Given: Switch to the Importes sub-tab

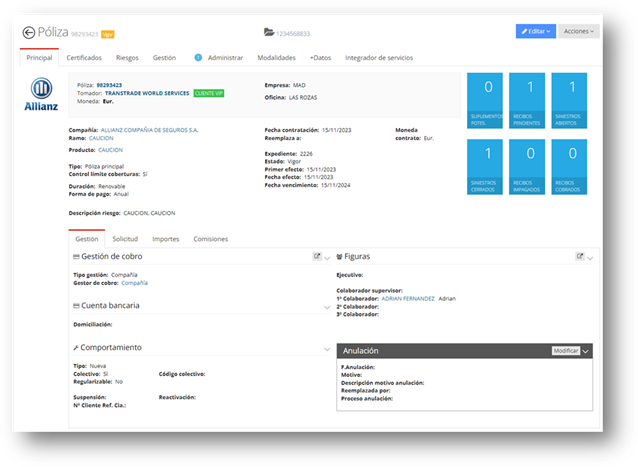Looking at the screenshot, I should pos(166,239).
